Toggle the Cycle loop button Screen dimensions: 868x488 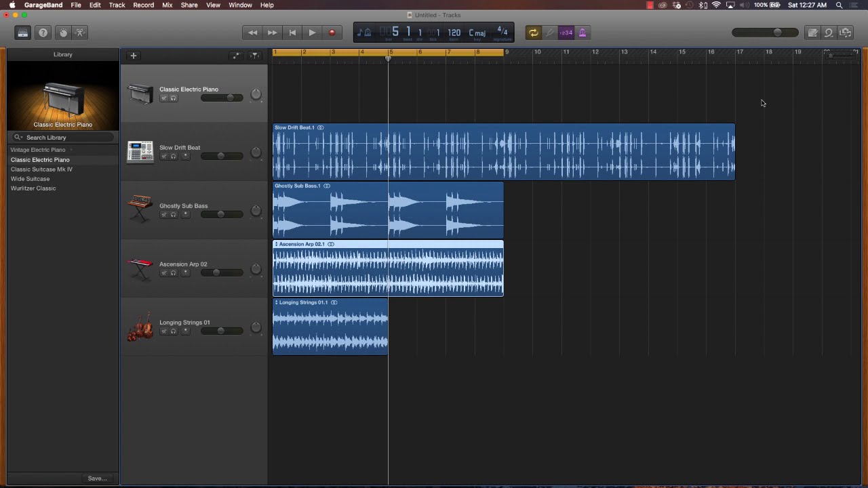[x=533, y=33]
